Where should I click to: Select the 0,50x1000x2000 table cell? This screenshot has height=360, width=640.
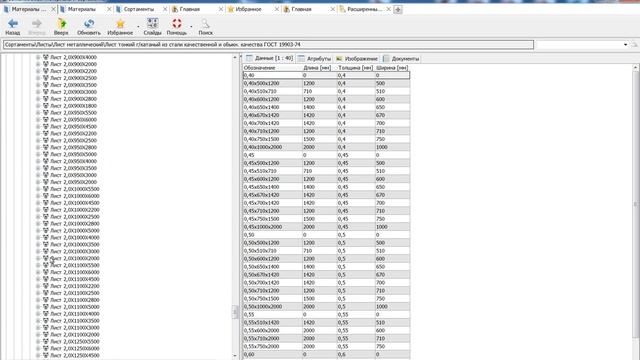click(273, 307)
